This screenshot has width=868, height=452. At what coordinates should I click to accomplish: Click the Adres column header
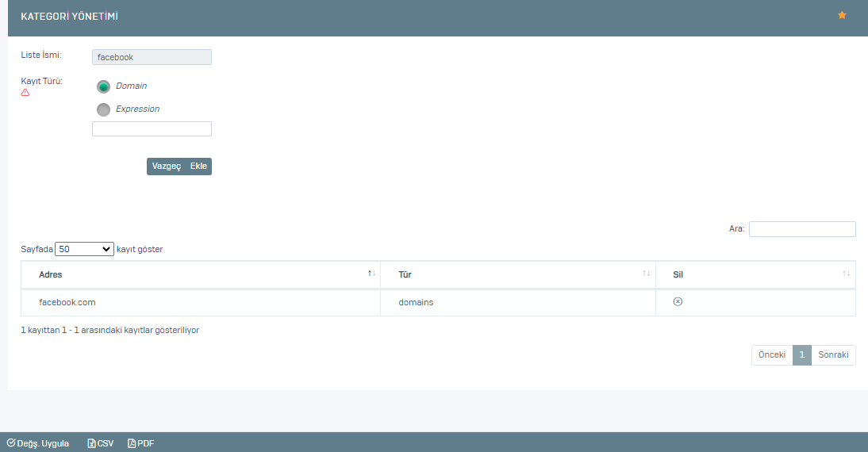point(201,274)
